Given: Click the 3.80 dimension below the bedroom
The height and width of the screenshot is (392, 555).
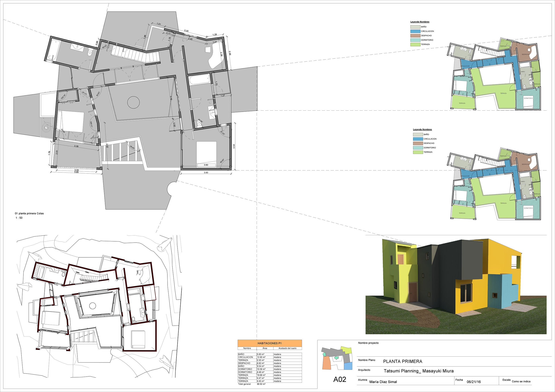Looking at the screenshot, I should tap(206, 173).
